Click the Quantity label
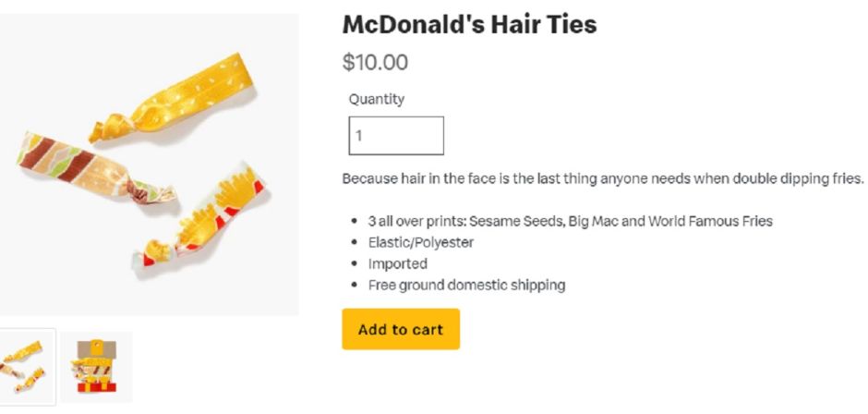This screenshot has width=868, height=414. tap(377, 99)
